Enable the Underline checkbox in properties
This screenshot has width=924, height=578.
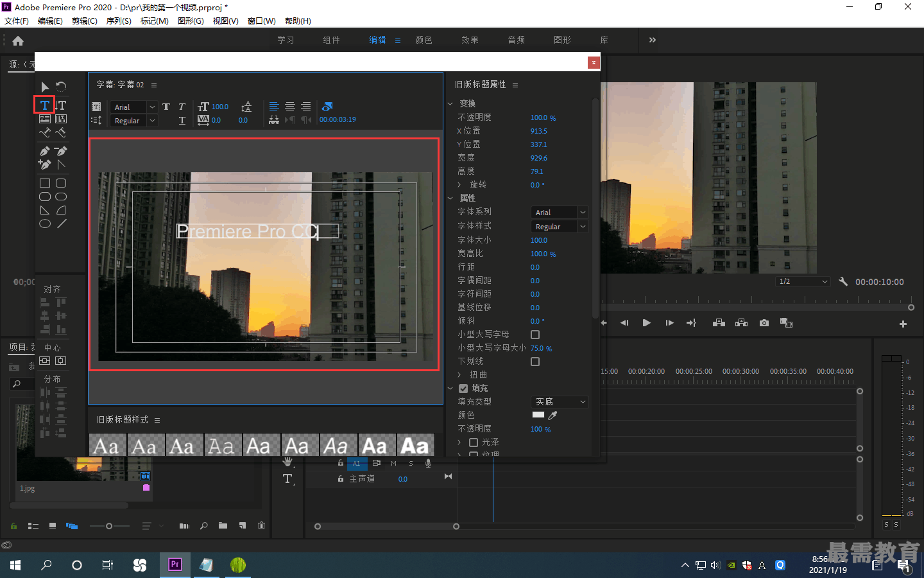535,362
